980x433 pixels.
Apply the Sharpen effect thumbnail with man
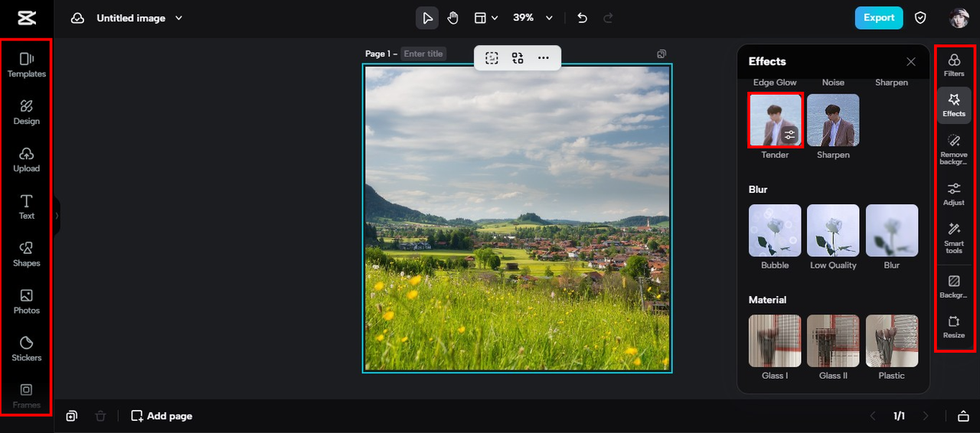point(833,120)
